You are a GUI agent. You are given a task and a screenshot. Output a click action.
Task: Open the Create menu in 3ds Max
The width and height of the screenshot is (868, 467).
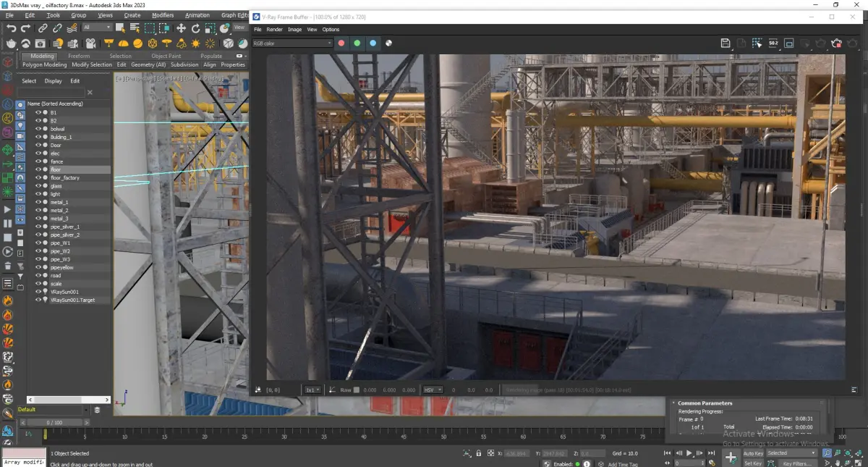[x=132, y=15]
